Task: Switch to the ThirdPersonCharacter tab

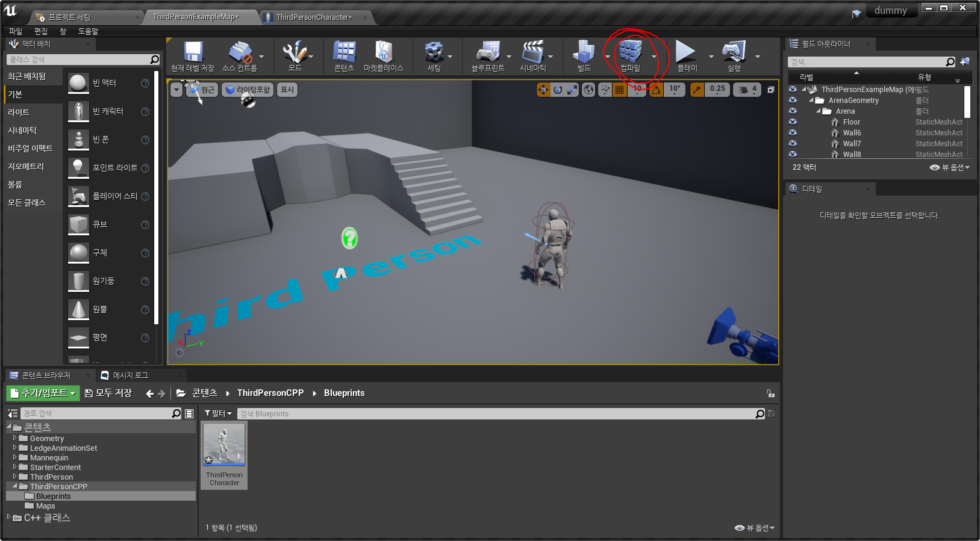Action: pyautogui.click(x=314, y=17)
